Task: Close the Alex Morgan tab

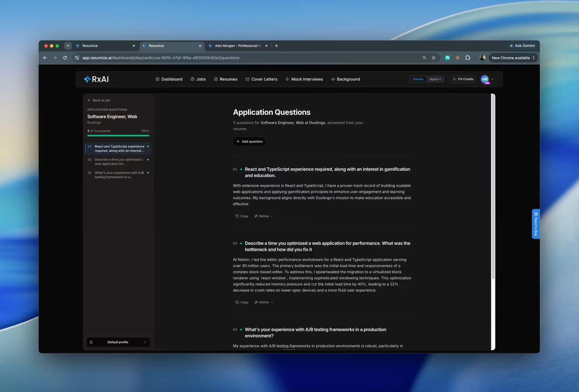Action: pyautogui.click(x=266, y=46)
